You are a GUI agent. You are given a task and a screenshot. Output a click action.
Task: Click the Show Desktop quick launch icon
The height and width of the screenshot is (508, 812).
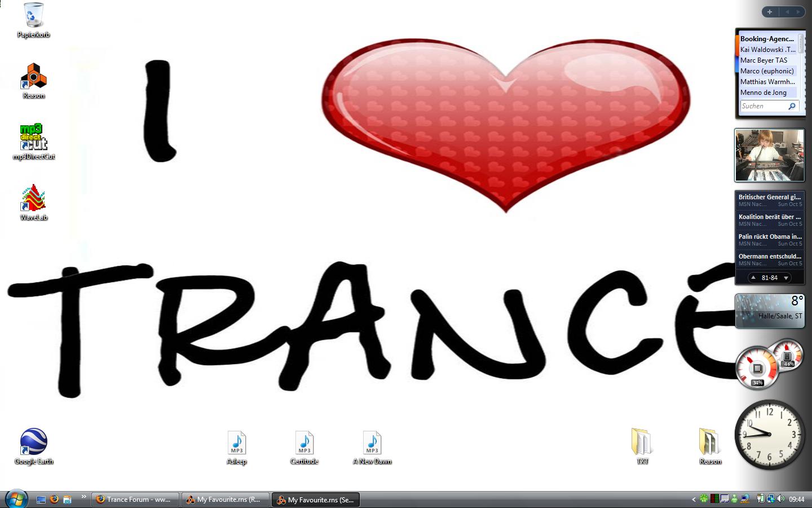pyautogui.click(x=41, y=499)
